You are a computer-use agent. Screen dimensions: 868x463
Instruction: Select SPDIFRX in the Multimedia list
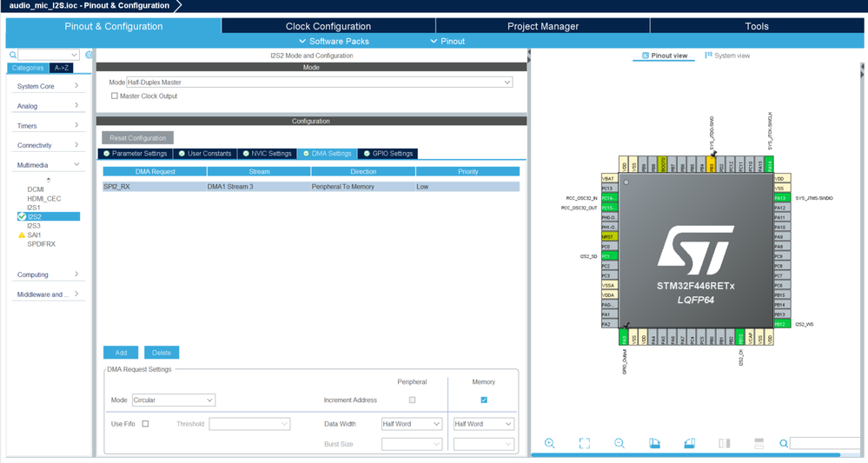coord(42,244)
